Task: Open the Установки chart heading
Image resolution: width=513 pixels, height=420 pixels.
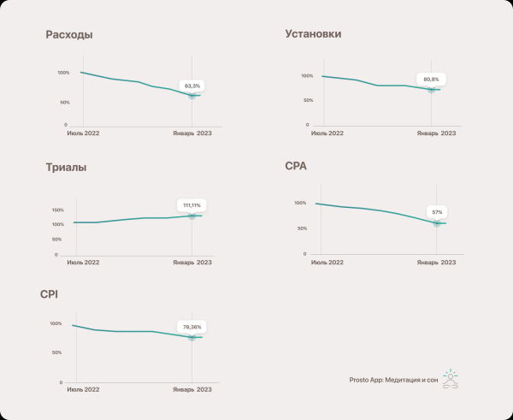Action: [x=319, y=34]
